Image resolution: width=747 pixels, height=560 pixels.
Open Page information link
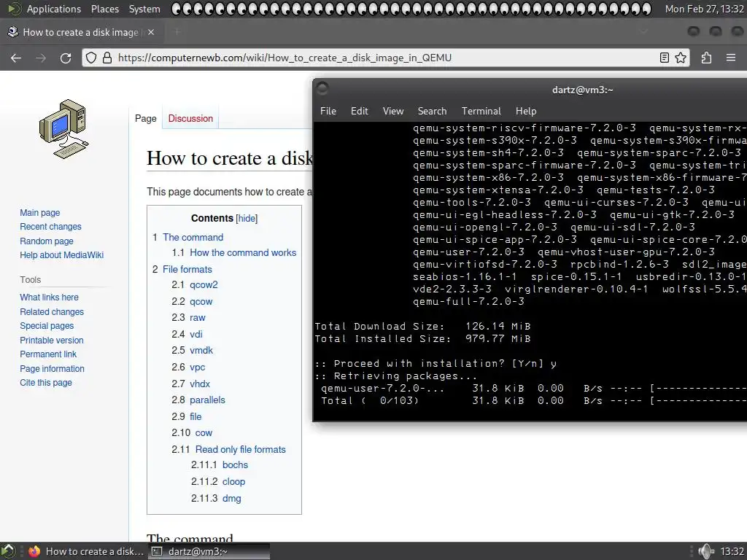coord(52,368)
